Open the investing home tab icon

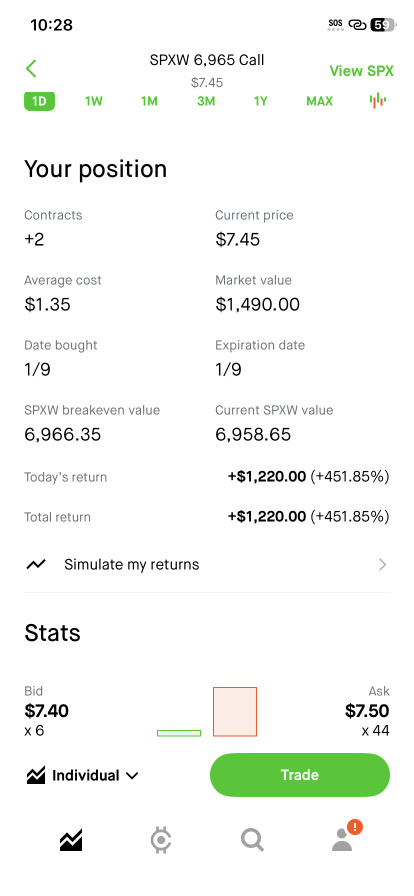tap(71, 840)
